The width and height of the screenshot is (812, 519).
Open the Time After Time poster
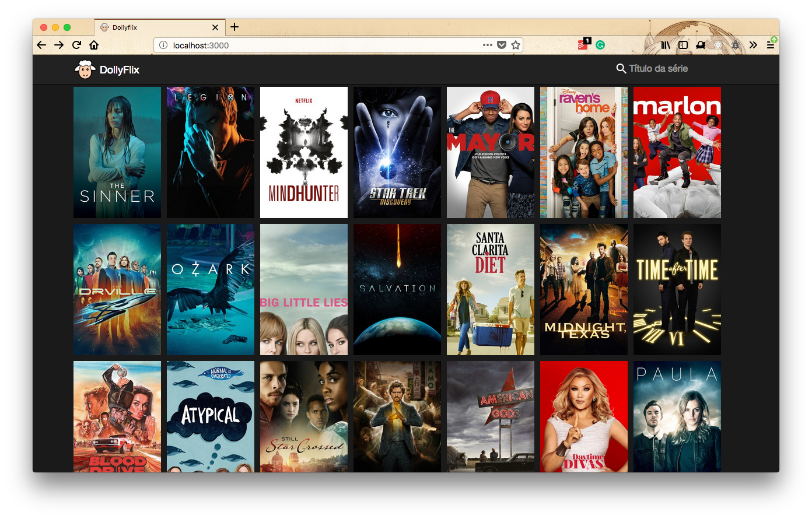[677, 289]
